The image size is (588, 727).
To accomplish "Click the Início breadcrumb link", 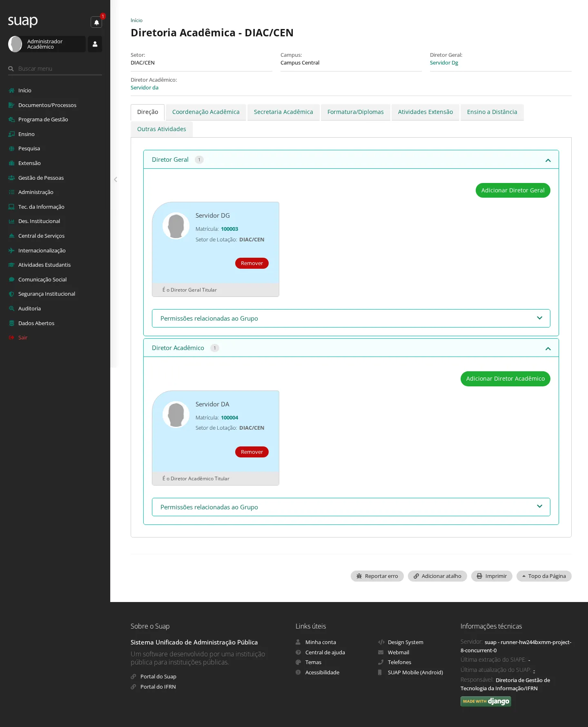I will [x=136, y=20].
